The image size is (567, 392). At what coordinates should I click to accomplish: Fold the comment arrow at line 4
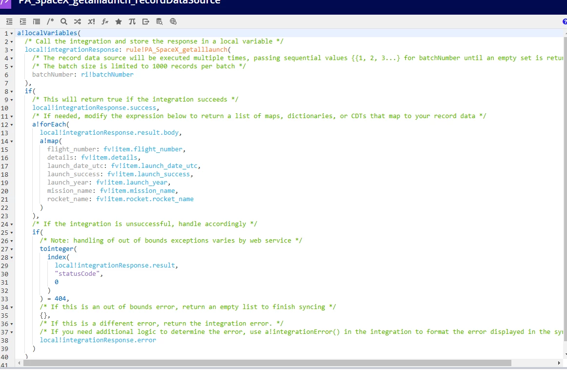tap(12, 59)
